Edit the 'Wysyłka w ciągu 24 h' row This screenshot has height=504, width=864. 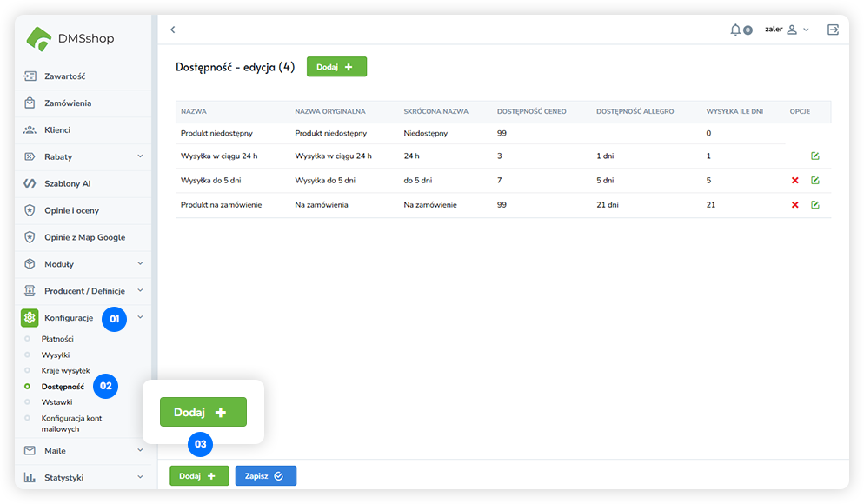[814, 156]
